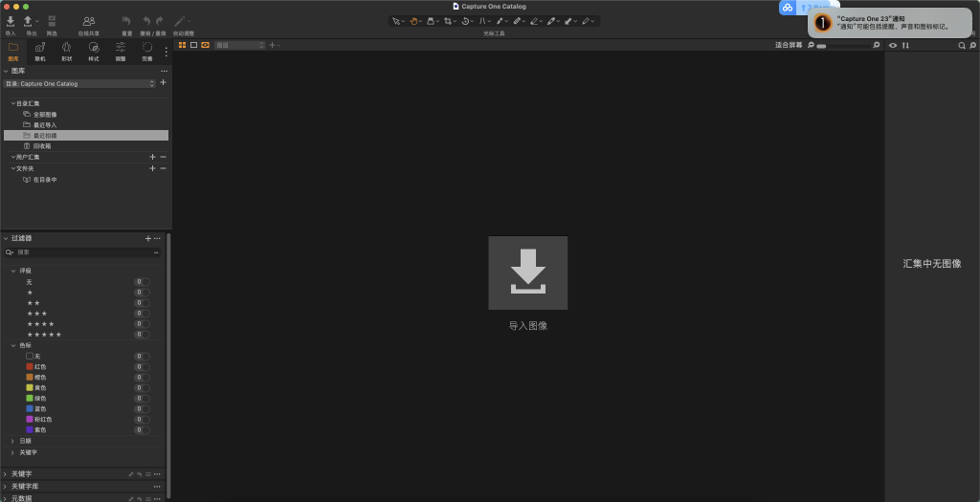Select the bandage heal cursor tool
The height and width of the screenshot is (502, 980).
point(517,21)
